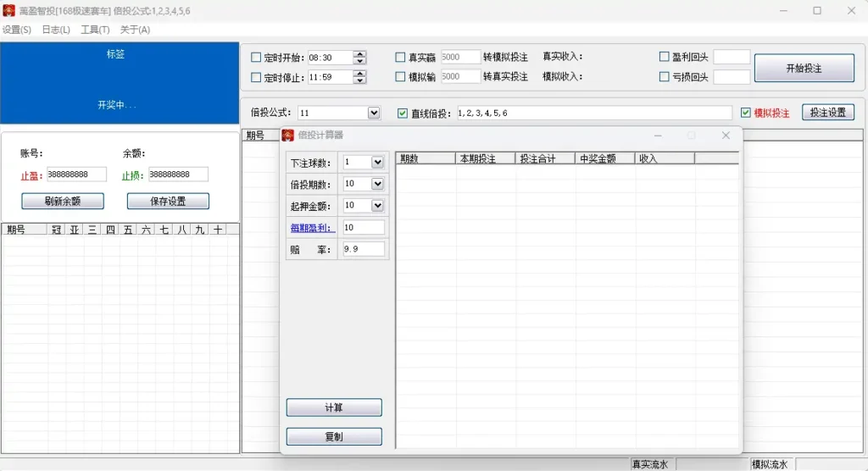
Task: Click the 十 column header
Action: click(218, 230)
